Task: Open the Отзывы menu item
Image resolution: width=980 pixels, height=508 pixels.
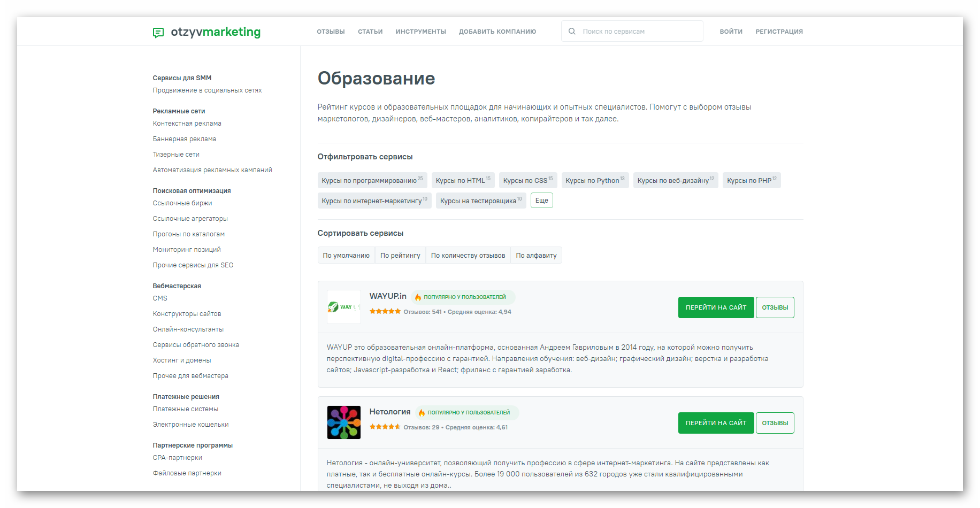Action: coord(331,32)
